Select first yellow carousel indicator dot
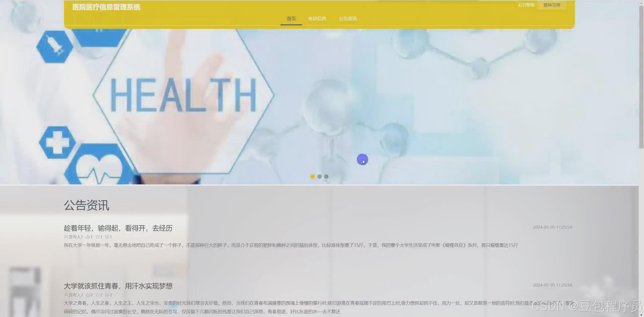644x317 pixels. point(312,177)
